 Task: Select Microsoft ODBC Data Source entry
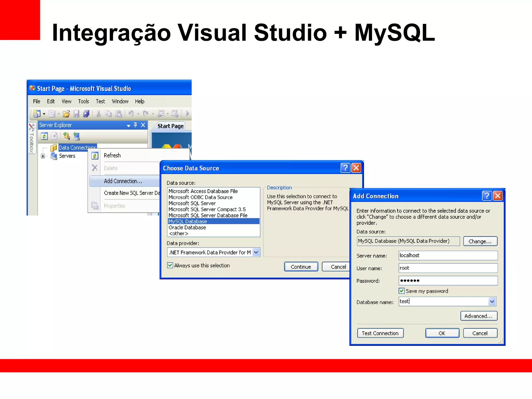click(x=213, y=197)
